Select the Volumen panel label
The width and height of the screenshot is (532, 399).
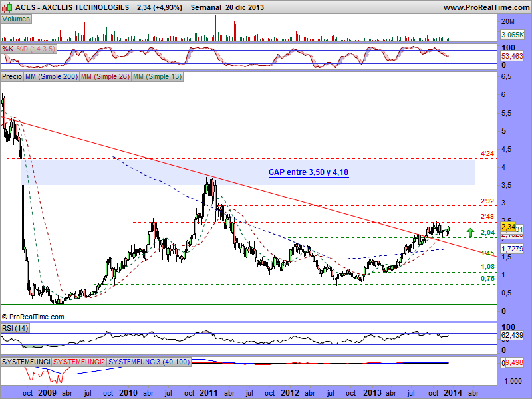click(x=16, y=19)
